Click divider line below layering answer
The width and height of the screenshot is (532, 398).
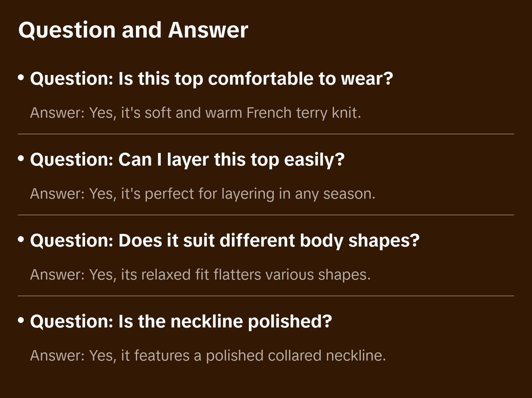tap(266, 215)
